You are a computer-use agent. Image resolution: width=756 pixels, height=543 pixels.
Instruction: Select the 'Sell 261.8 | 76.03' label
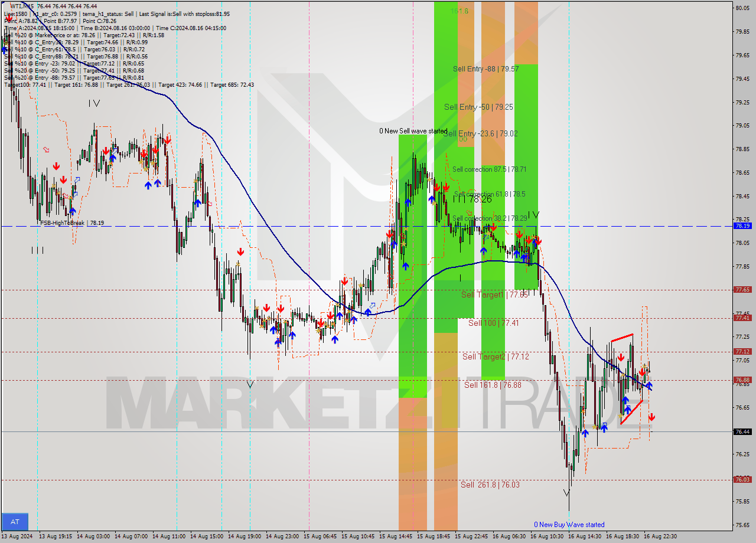coord(490,485)
